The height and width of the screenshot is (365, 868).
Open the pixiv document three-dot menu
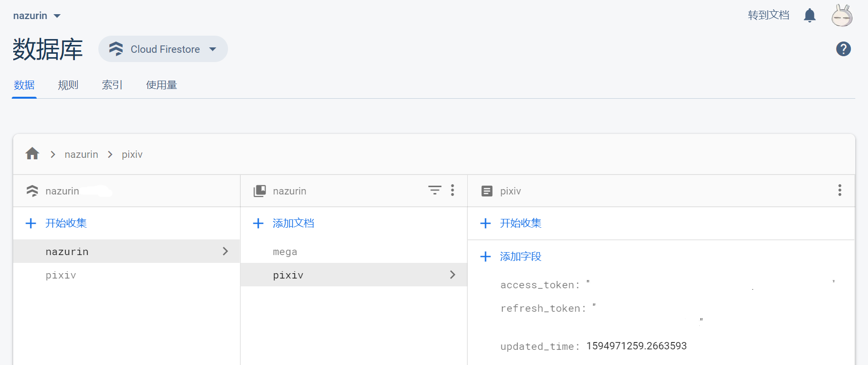[x=840, y=190]
